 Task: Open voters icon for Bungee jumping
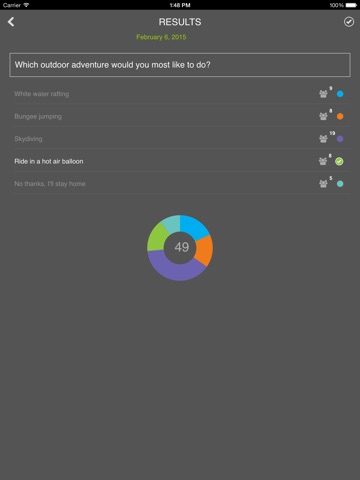[x=323, y=116]
